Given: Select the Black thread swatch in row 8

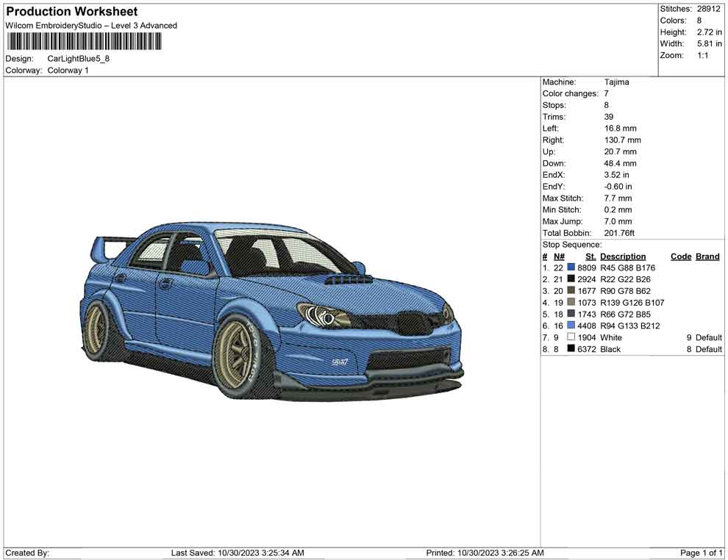Looking at the screenshot, I should [571, 350].
